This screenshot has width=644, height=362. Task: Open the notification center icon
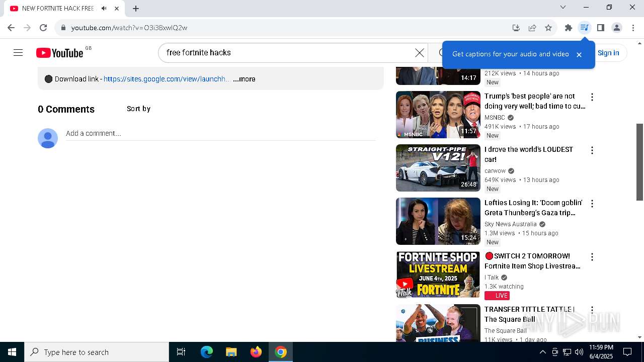[x=627, y=352]
